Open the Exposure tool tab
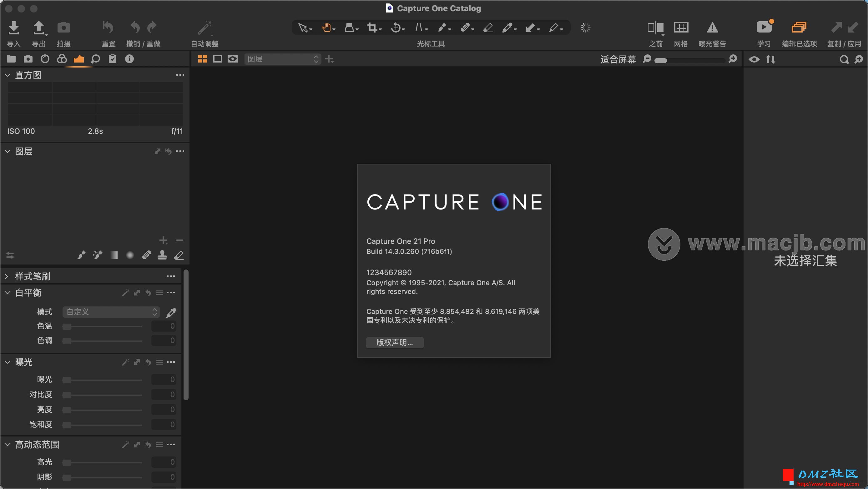 [x=78, y=59]
